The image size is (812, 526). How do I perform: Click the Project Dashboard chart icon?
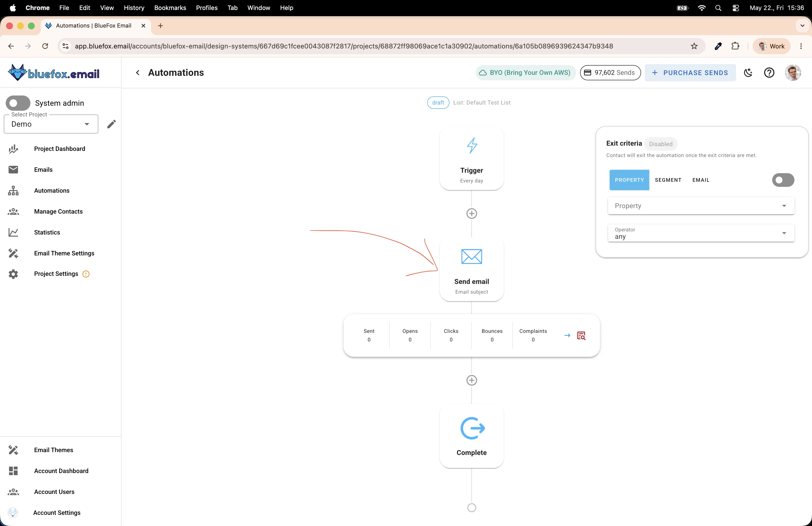click(x=13, y=149)
